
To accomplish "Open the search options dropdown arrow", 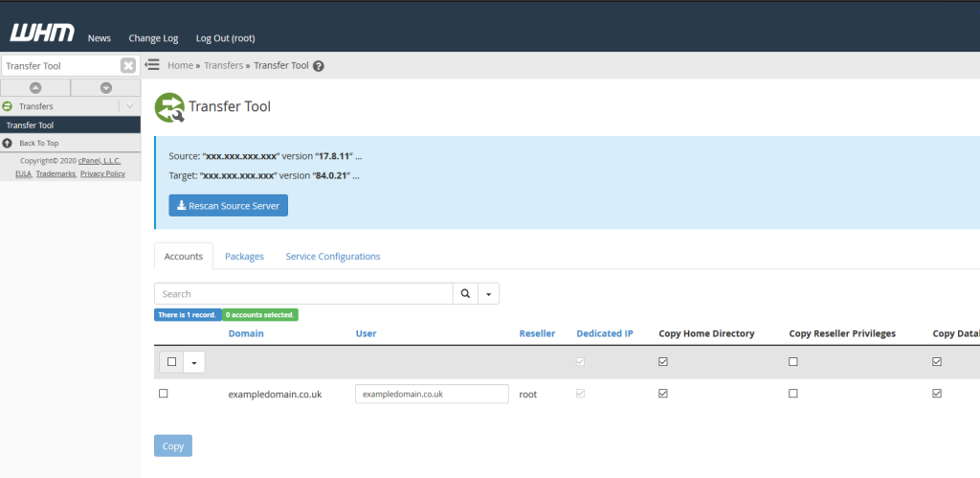I will pos(488,294).
